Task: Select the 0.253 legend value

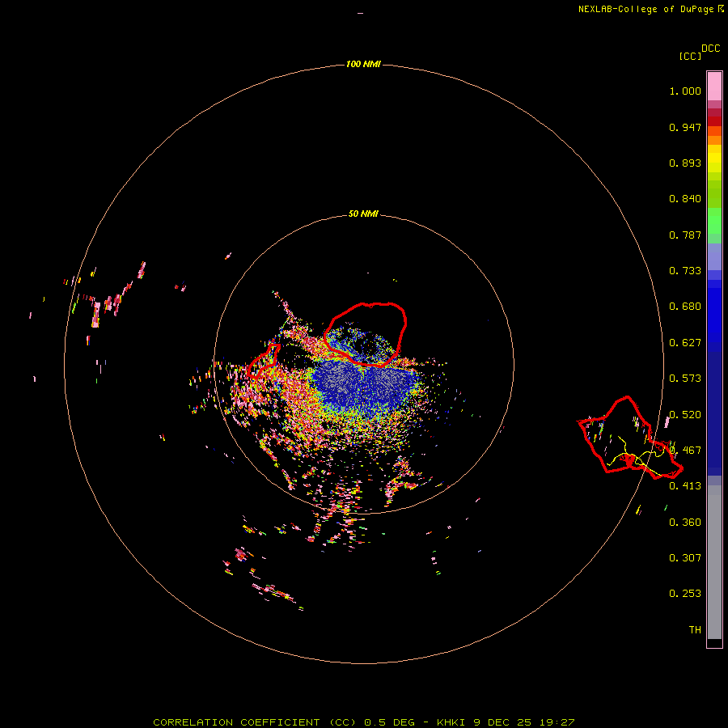Action: click(685, 594)
